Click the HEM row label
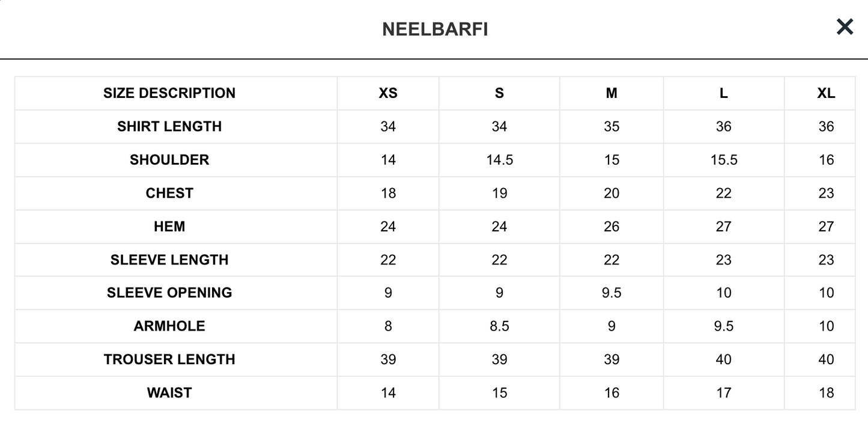 [169, 227]
